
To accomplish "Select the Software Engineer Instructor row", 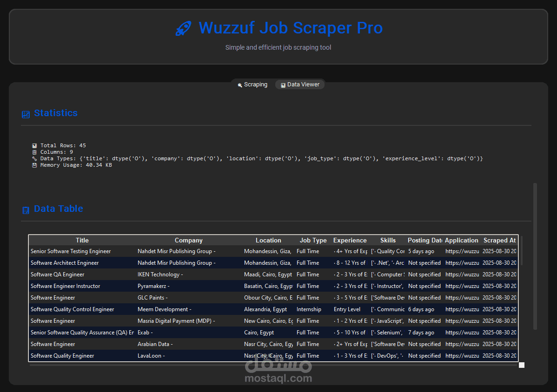I will pyautogui.click(x=273, y=286).
